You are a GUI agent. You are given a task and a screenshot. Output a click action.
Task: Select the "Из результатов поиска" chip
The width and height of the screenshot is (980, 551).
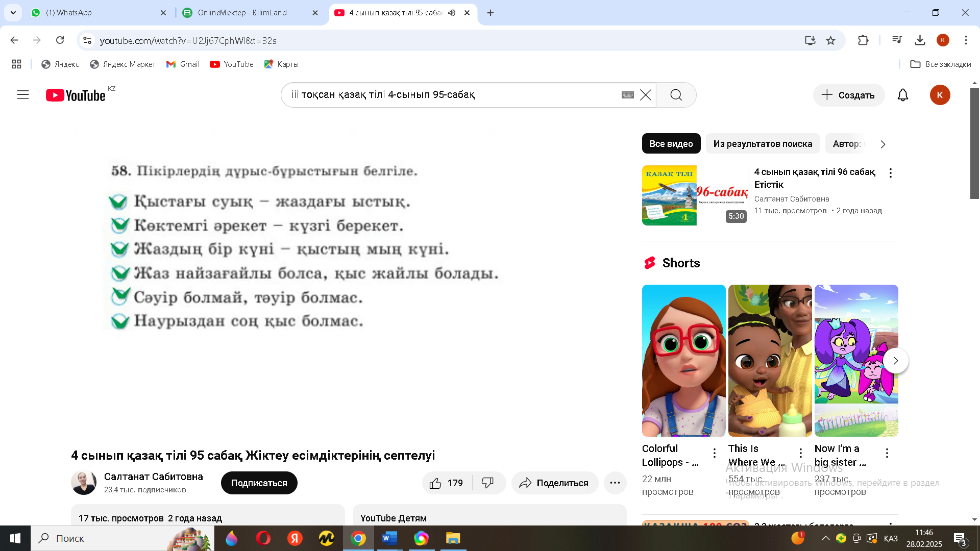point(763,144)
